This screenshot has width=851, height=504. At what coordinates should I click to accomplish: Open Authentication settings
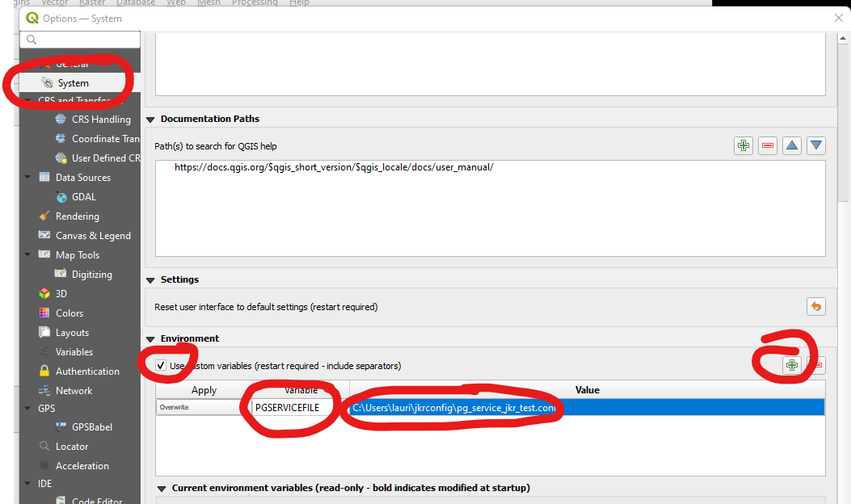(87, 372)
